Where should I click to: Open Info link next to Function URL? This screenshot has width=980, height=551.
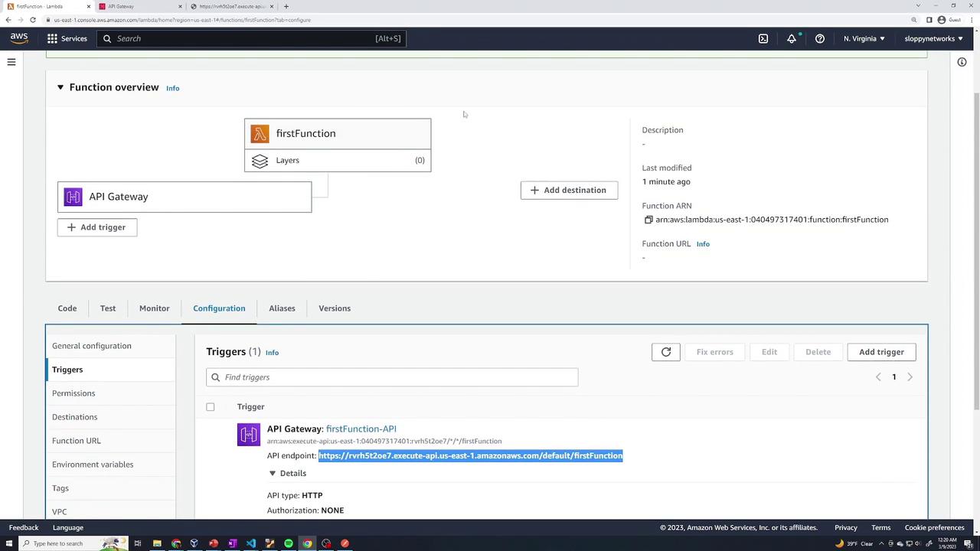(703, 244)
